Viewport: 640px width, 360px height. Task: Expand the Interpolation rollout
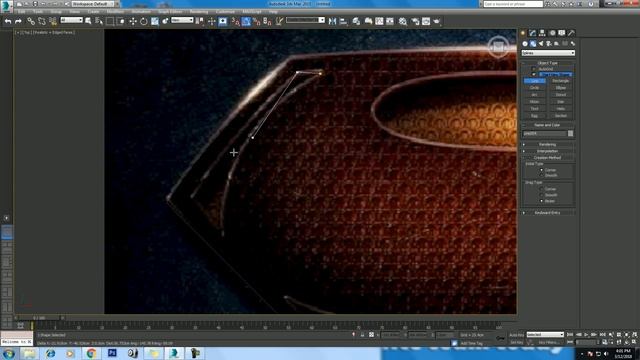pos(548,151)
